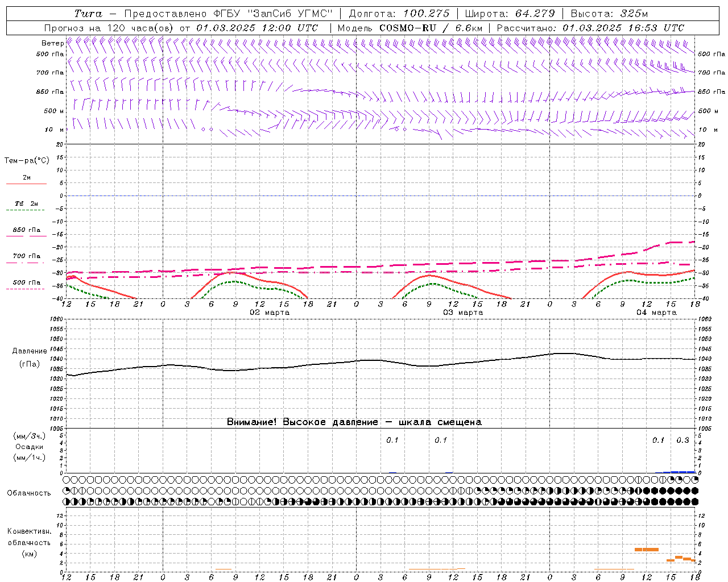Select the "Долгота: 100.275" header value
Viewport: 728px width, 582px height.
click(x=399, y=14)
